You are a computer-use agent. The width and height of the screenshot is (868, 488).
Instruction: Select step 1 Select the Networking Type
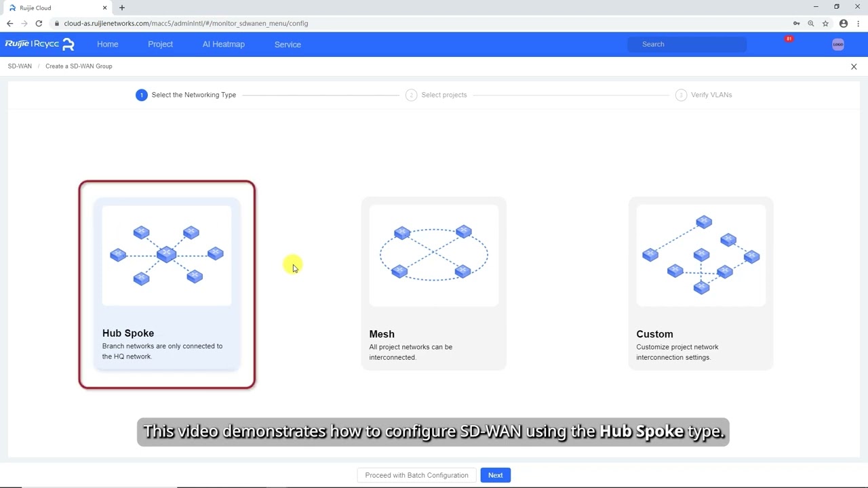[x=186, y=95]
